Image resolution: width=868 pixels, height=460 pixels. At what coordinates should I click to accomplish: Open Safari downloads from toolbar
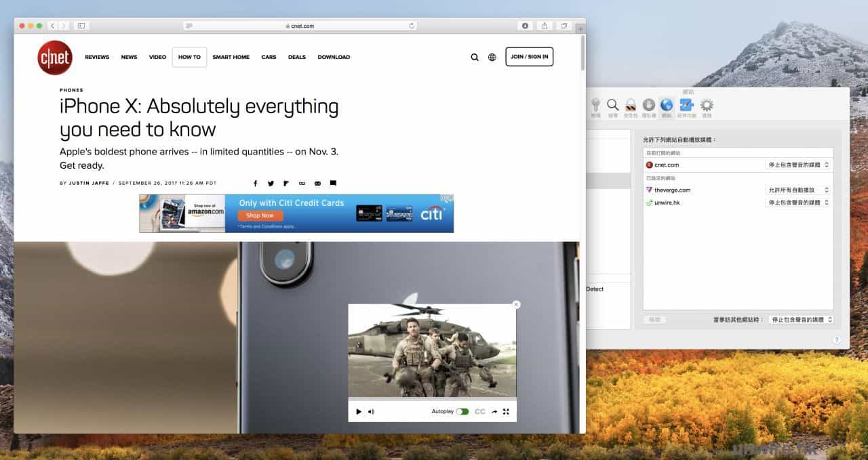click(525, 26)
